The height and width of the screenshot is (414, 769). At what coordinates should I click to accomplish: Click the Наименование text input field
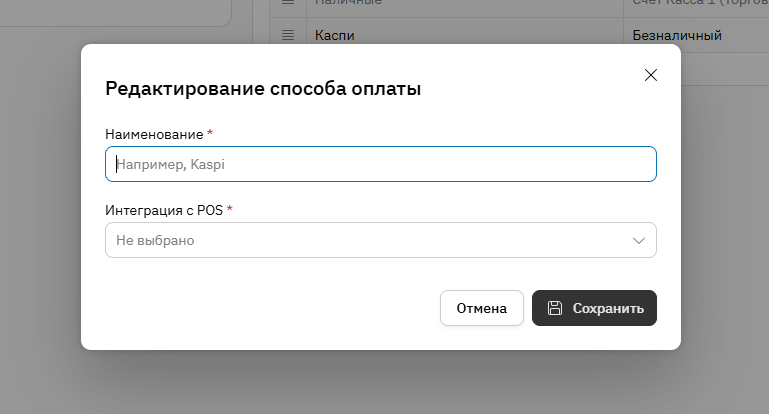(380, 164)
